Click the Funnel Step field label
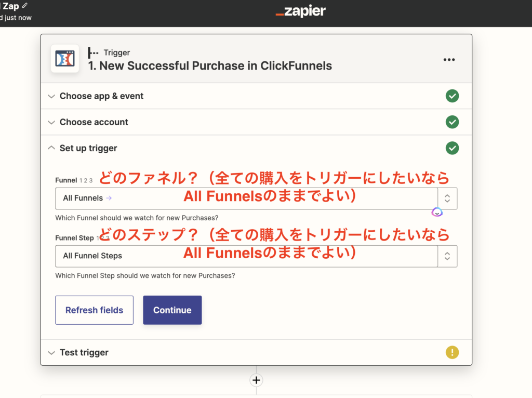This screenshot has width=532, height=398. click(x=75, y=238)
